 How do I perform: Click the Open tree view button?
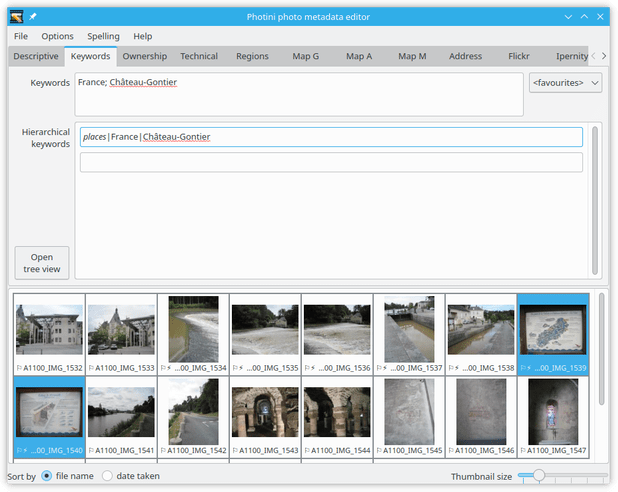click(42, 263)
